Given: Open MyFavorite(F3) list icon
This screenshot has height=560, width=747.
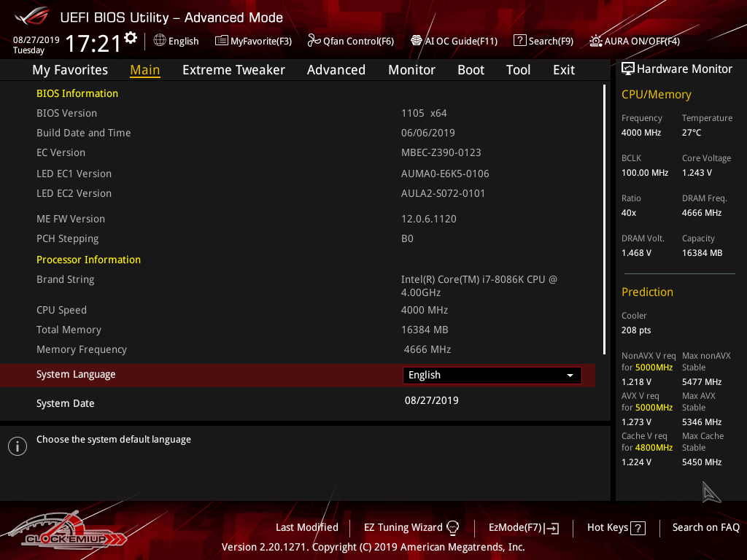Looking at the screenshot, I should click(x=222, y=41).
